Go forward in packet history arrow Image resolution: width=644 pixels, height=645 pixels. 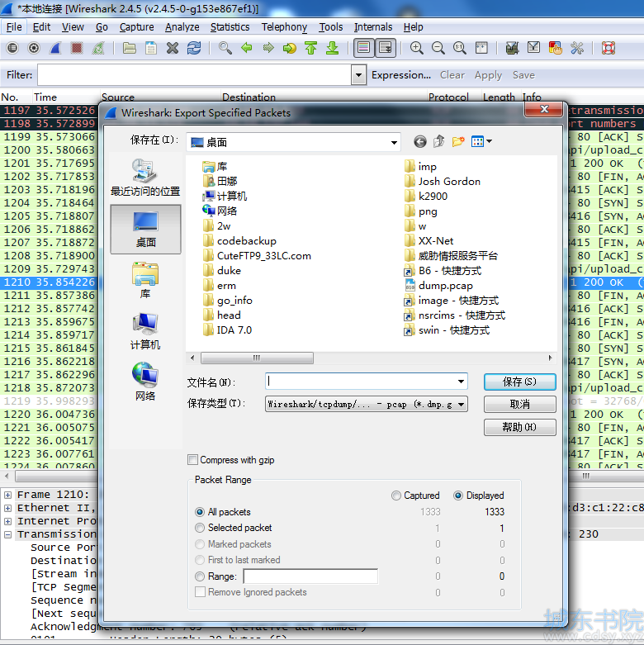point(268,48)
